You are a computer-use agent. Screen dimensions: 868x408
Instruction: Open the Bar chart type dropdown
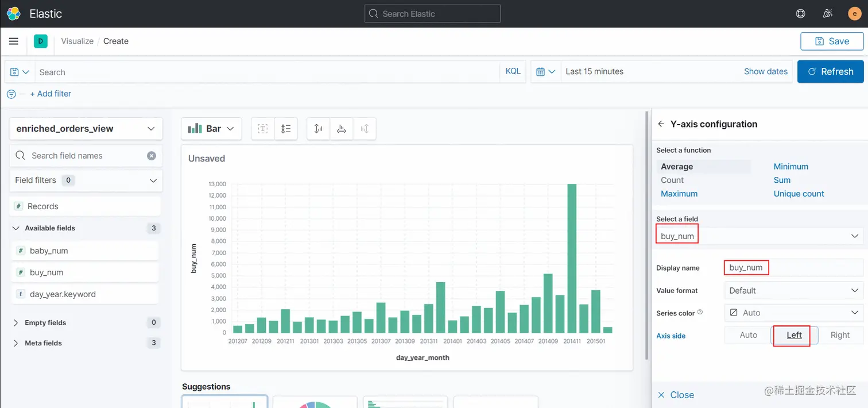[211, 129]
